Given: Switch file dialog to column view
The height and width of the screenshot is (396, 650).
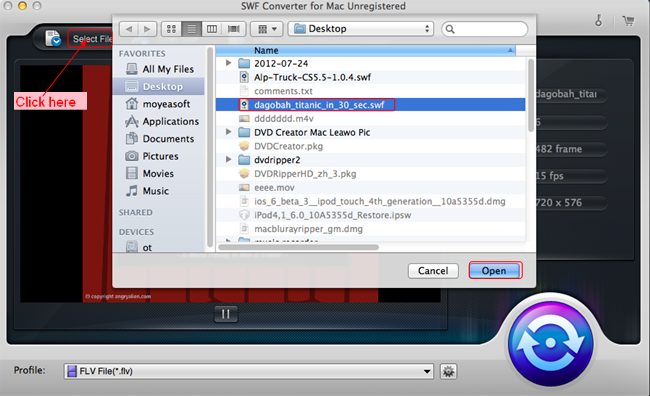Looking at the screenshot, I should (212, 29).
